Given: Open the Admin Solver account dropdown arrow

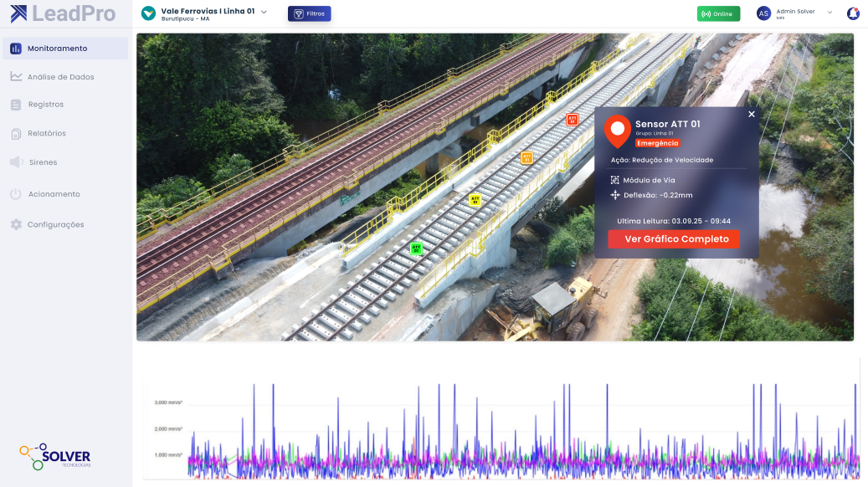Looking at the screenshot, I should [829, 13].
